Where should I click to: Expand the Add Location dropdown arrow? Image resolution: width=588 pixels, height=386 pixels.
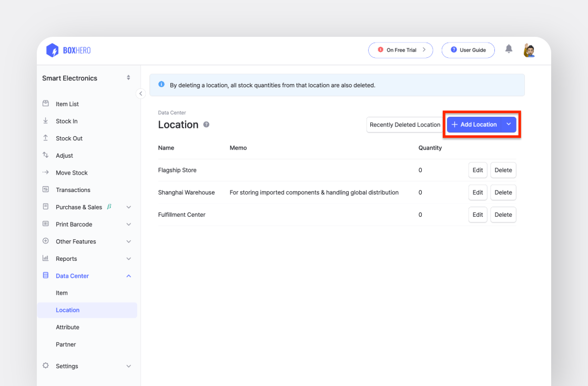point(508,124)
